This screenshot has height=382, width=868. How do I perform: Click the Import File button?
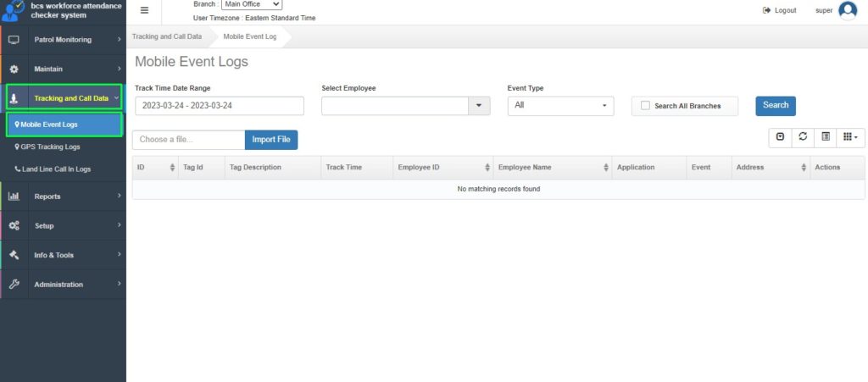(x=271, y=140)
